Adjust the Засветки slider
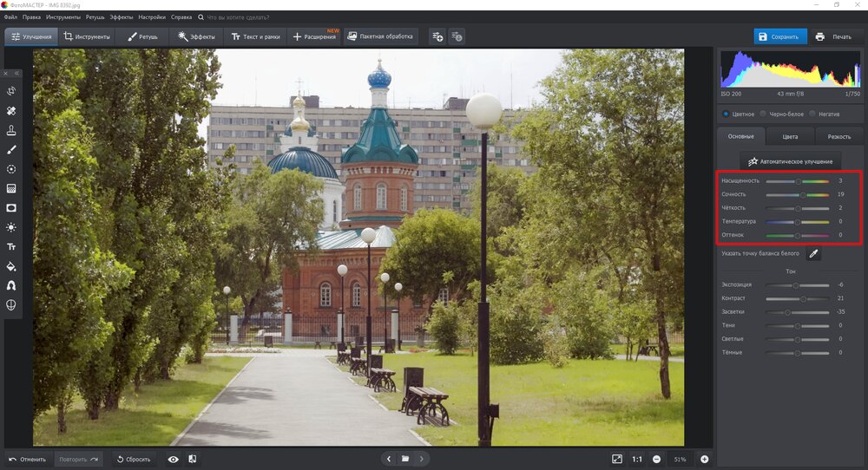Screen dimensions: 868x470 pos(797,312)
